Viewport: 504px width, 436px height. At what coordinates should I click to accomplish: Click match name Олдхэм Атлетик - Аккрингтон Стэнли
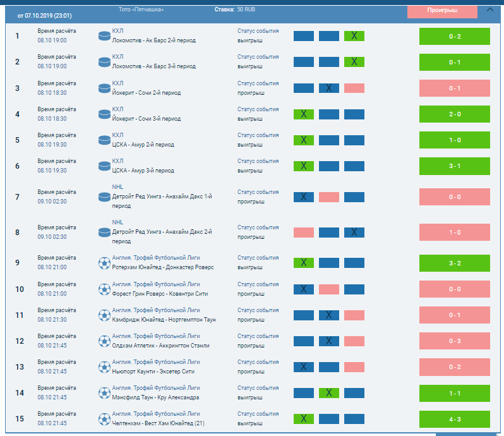pos(160,346)
